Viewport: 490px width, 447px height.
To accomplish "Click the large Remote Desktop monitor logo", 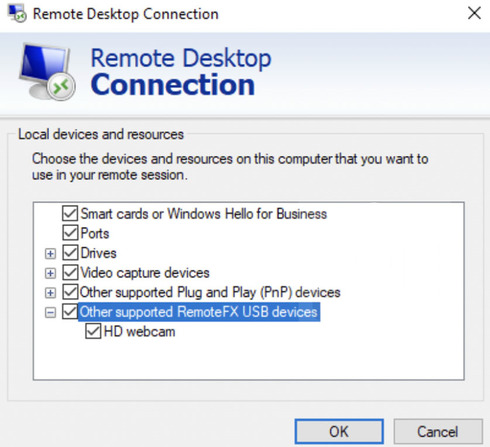I will pos(47,72).
